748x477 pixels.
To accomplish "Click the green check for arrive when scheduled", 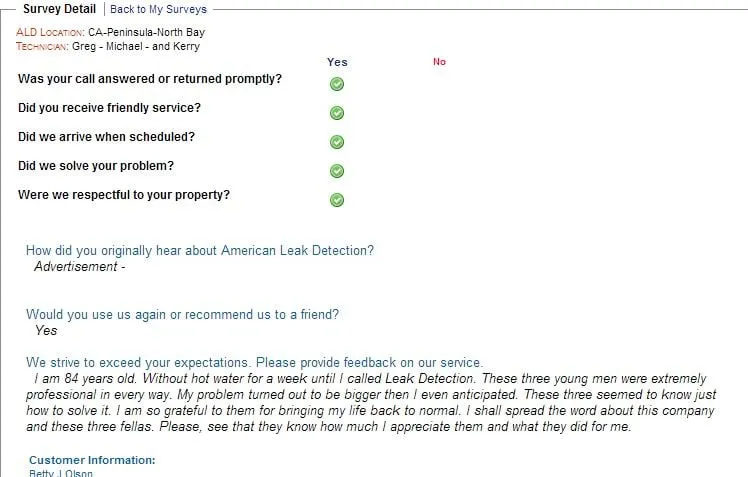I will coord(337,142).
